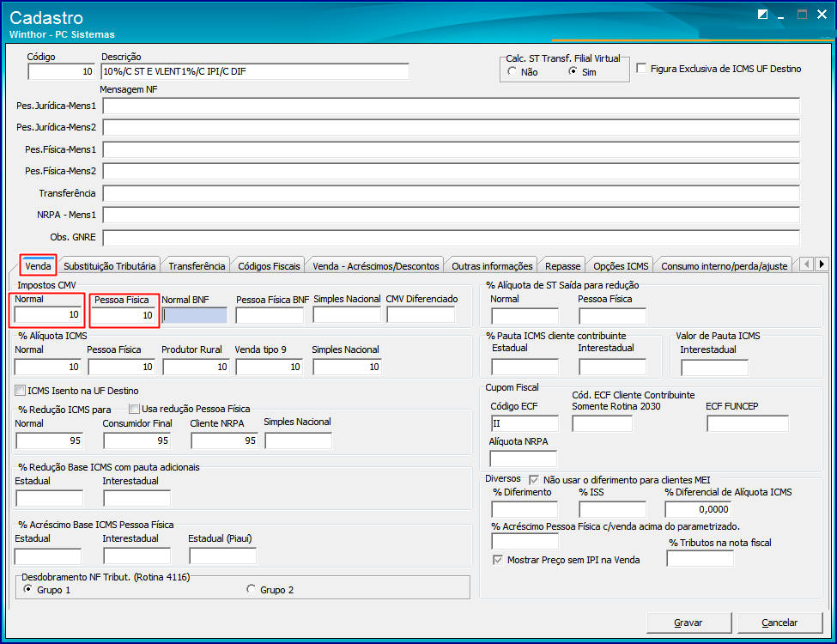Open the Transferência tab
This screenshot has width=837, height=644.
click(x=197, y=266)
